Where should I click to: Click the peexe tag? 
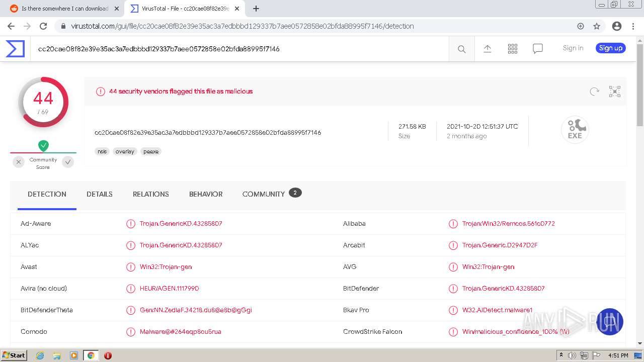pyautogui.click(x=150, y=151)
